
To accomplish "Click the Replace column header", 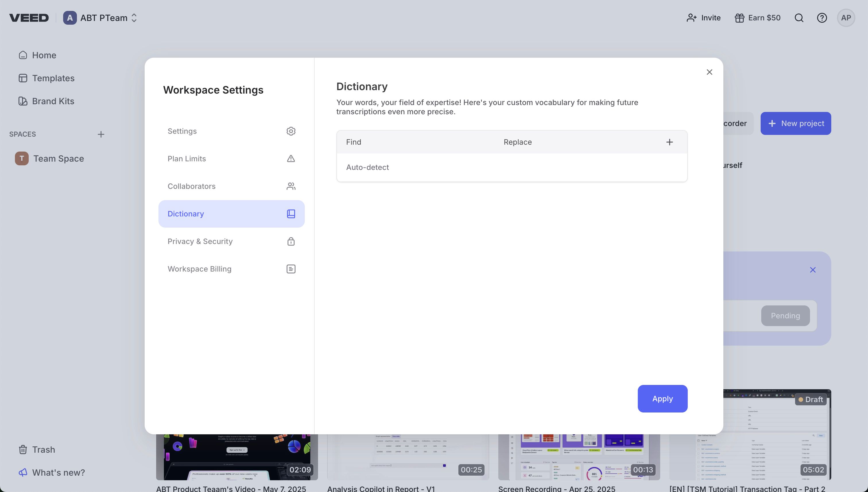I will pos(518,142).
